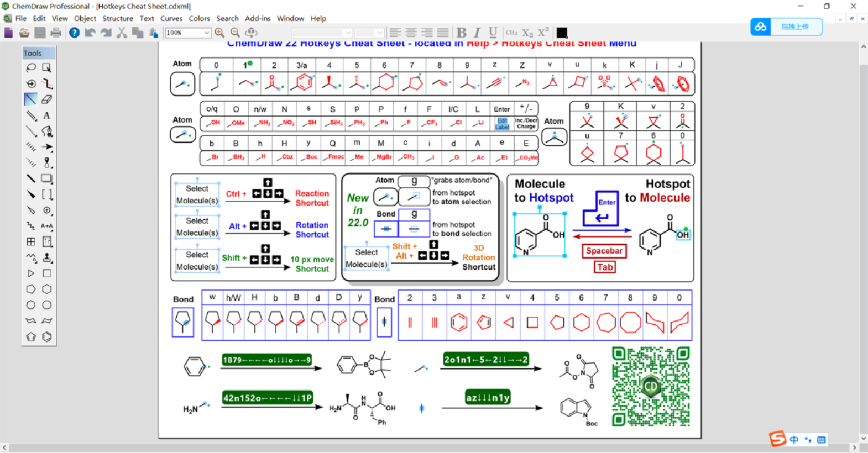This screenshot has width=868, height=453.
Task: Click the Open file icon
Action: tap(24, 33)
